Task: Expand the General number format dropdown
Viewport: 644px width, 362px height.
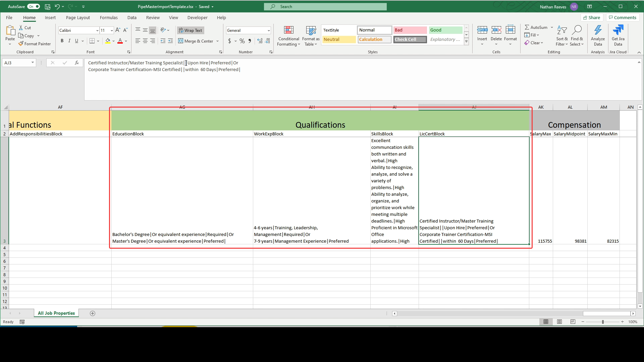Action: [269, 31]
